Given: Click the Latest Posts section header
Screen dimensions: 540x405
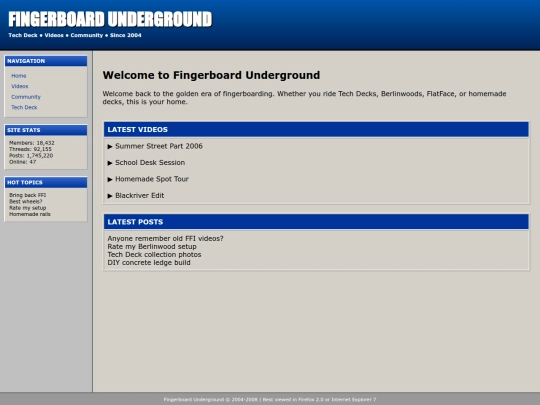Looking at the screenshot, I should [316, 222].
